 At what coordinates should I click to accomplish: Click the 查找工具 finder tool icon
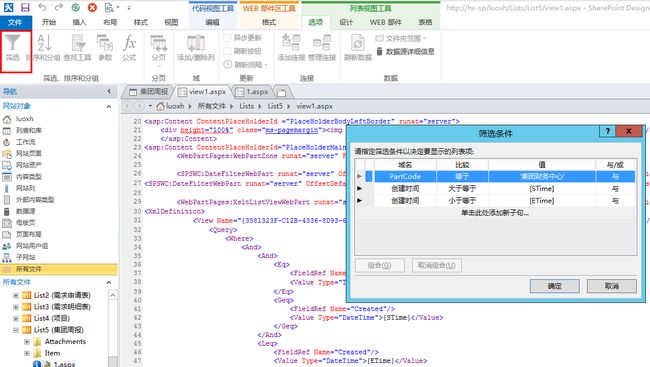point(78,48)
